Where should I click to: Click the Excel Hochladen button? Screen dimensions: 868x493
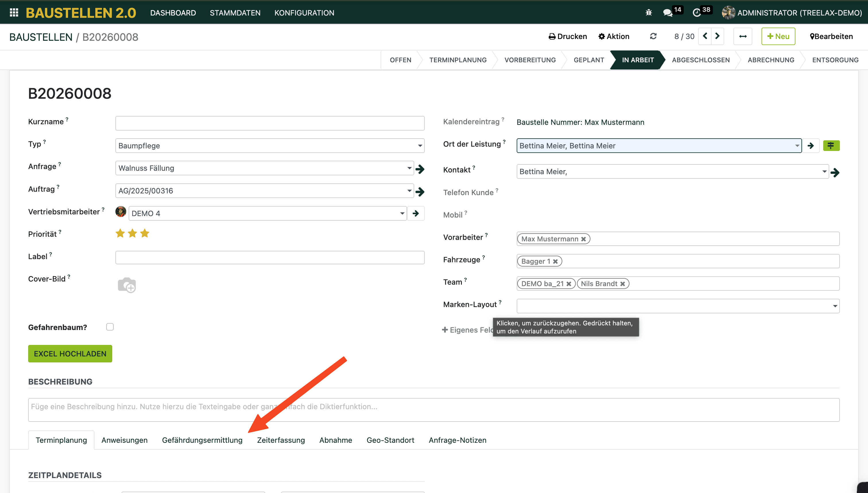[70, 354]
